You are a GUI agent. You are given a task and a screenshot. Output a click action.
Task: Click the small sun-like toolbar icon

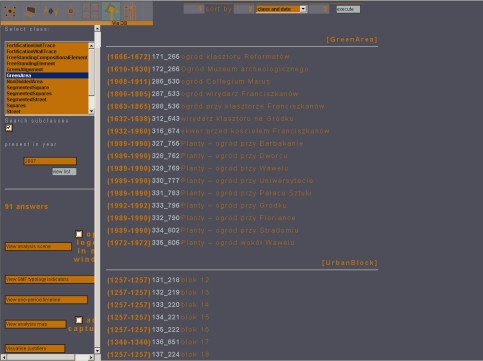click(x=71, y=11)
